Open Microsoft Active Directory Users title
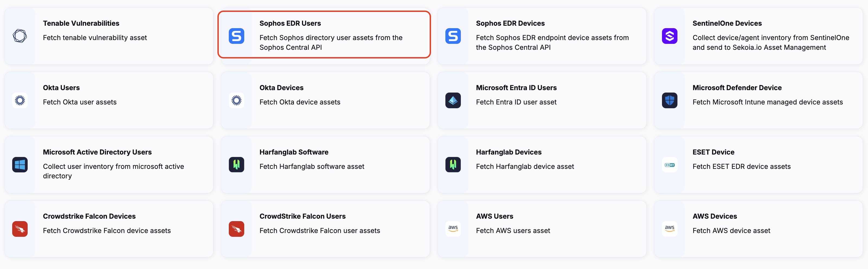Viewport: 868px width, 269px height. (97, 152)
